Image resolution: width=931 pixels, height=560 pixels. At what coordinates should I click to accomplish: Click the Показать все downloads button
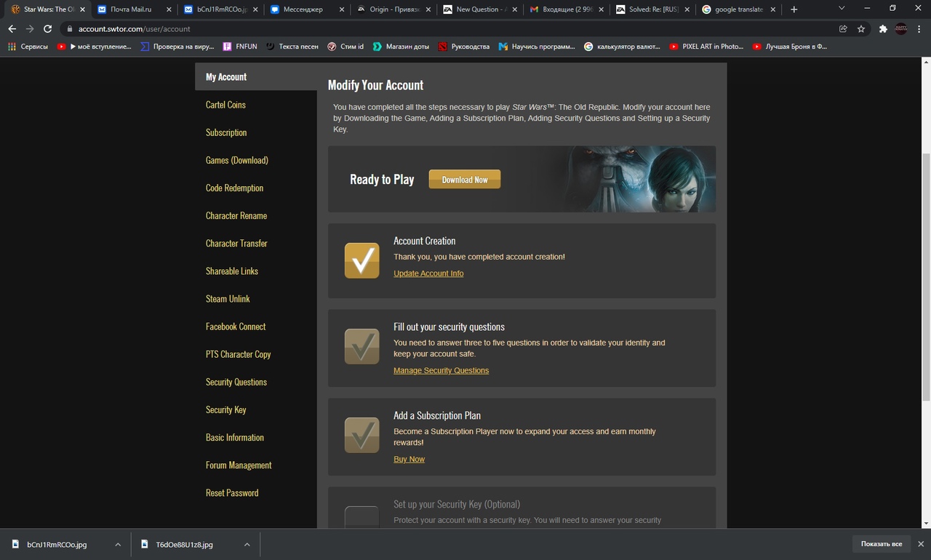pyautogui.click(x=881, y=544)
